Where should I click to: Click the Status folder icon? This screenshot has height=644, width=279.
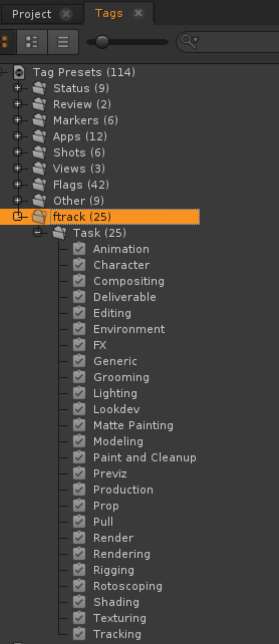pyautogui.click(x=39, y=88)
